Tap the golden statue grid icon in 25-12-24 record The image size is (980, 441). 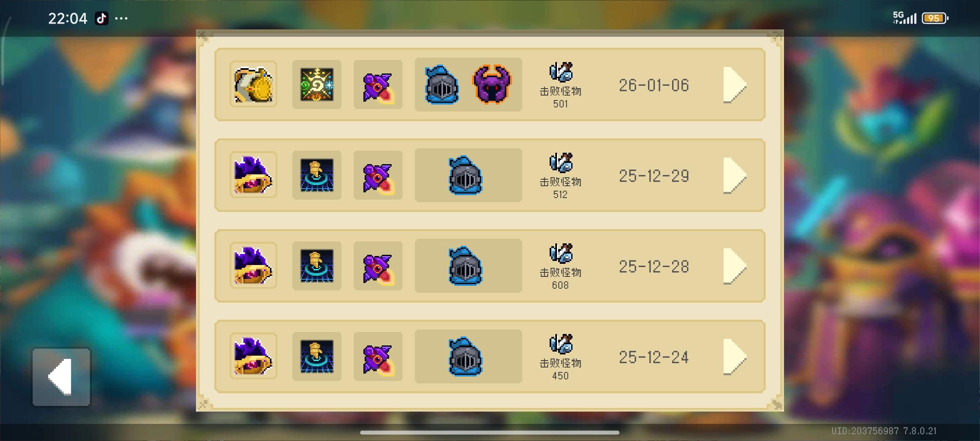click(x=317, y=356)
